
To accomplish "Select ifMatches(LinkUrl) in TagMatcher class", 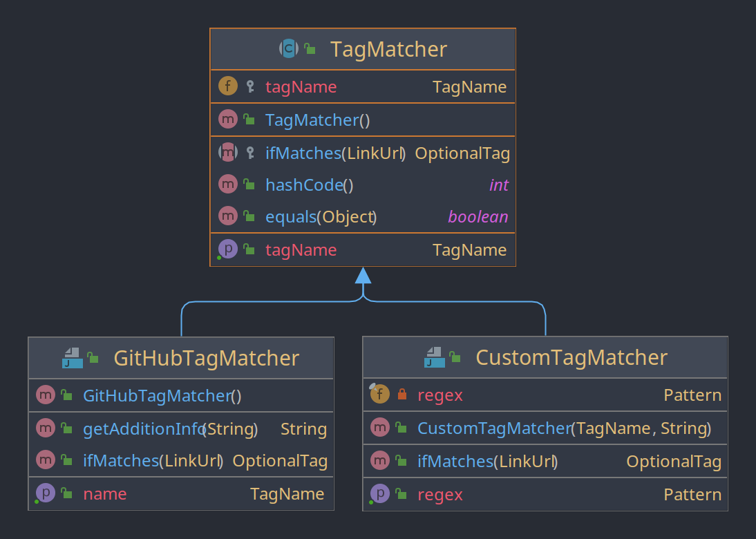I will click(x=336, y=153).
